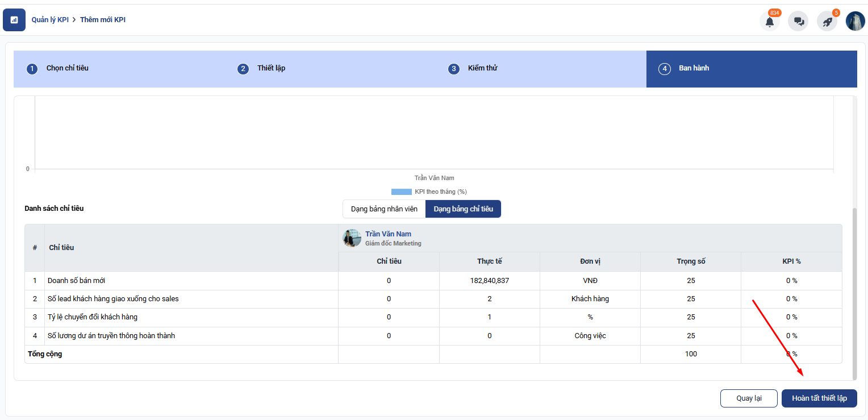The height and width of the screenshot is (420, 868).
Task: Go to the Ban hành step
Action: pos(694,68)
